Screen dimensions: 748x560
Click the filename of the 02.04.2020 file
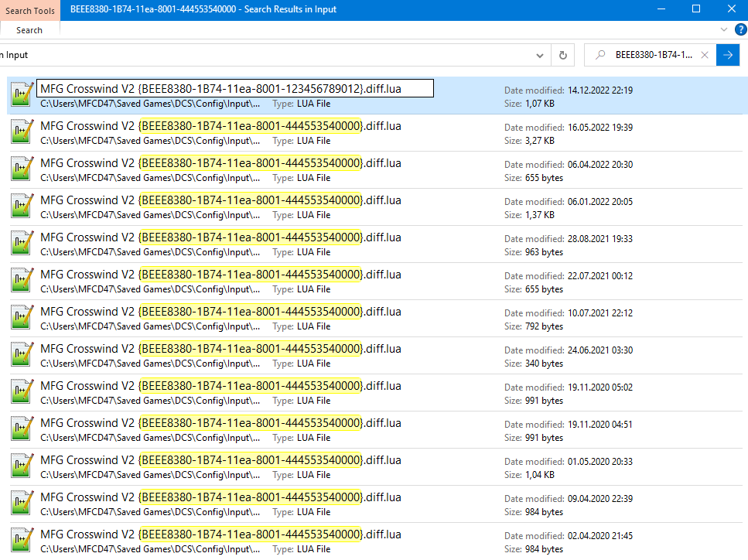pyautogui.click(x=221, y=535)
